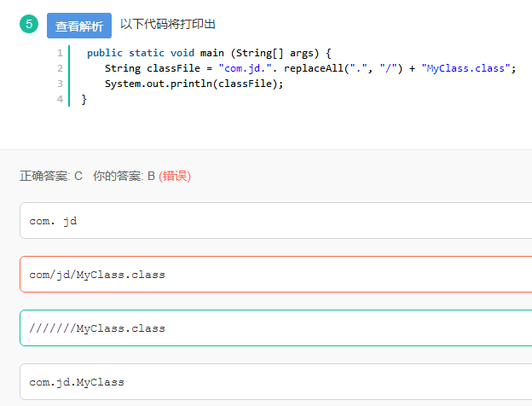Image resolution: width=532 pixels, height=406 pixels.
Task: Click the 'public static void main' code line
Action: (x=209, y=53)
